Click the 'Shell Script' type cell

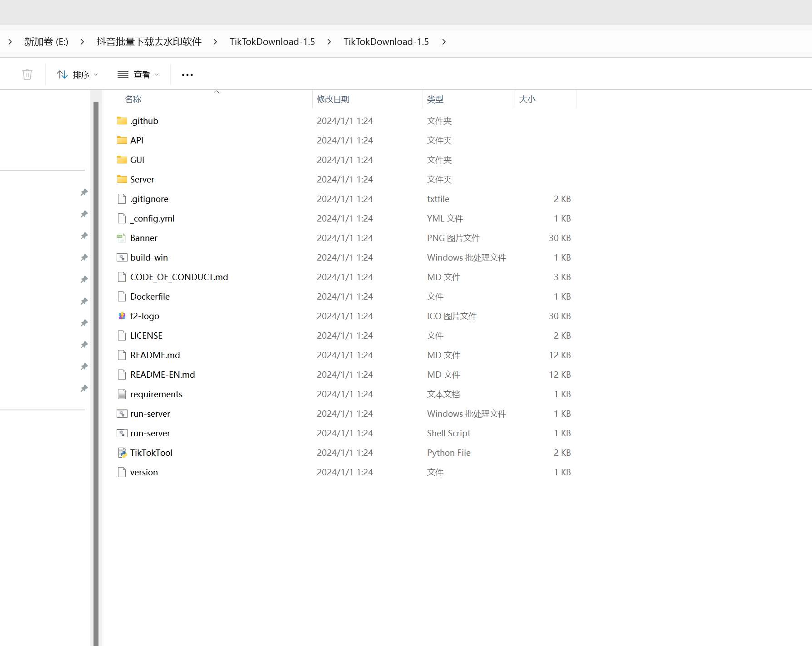point(449,433)
